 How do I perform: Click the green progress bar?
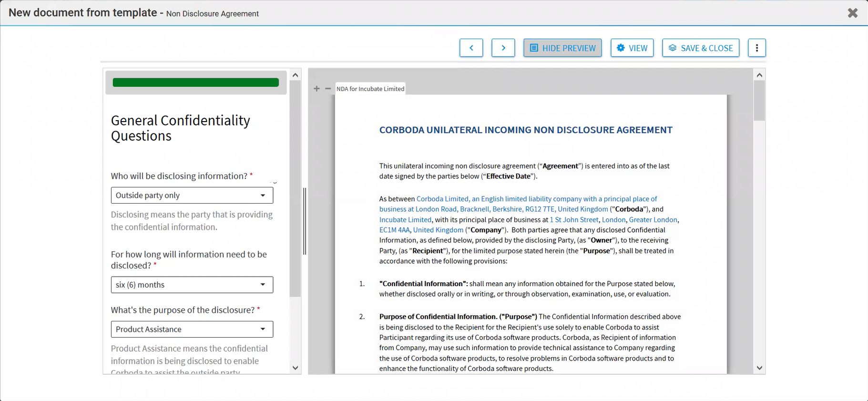click(x=195, y=82)
